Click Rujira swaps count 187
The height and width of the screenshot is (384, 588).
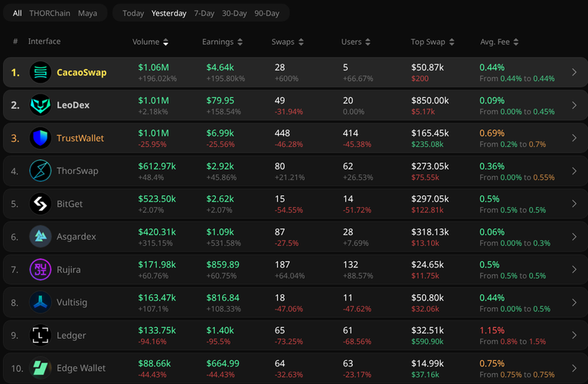282,264
